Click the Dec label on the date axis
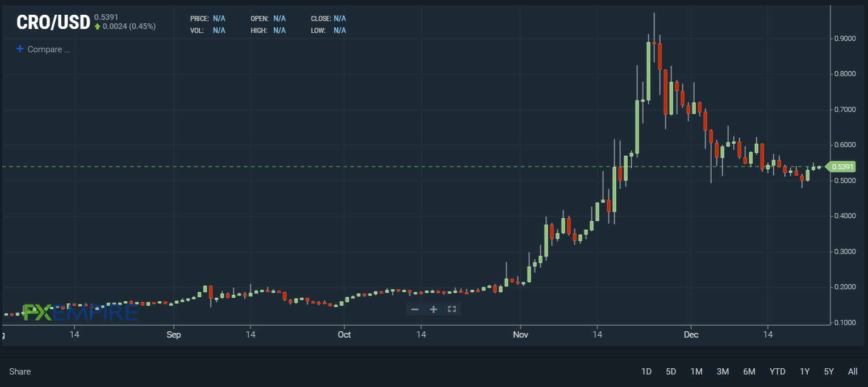The height and width of the screenshot is (387, 868). tap(691, 335)
